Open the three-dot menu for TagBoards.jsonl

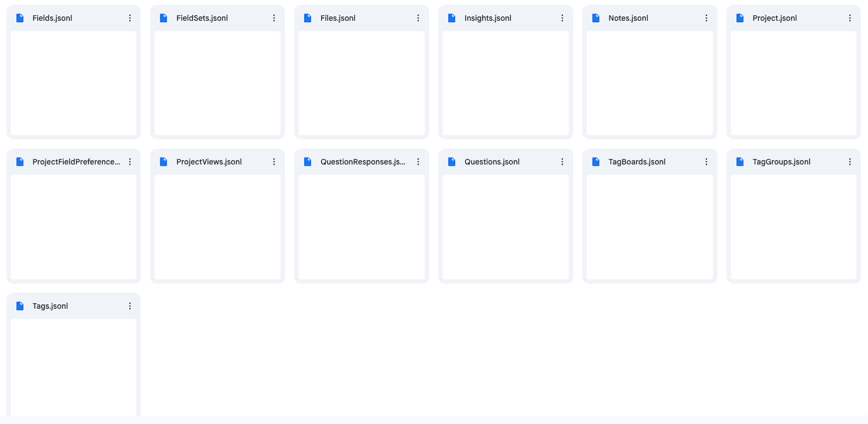[x=706, y=162]
